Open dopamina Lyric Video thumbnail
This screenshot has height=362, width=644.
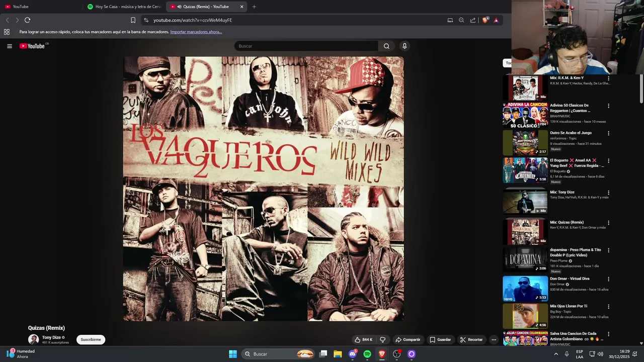(x=525, y=260)
